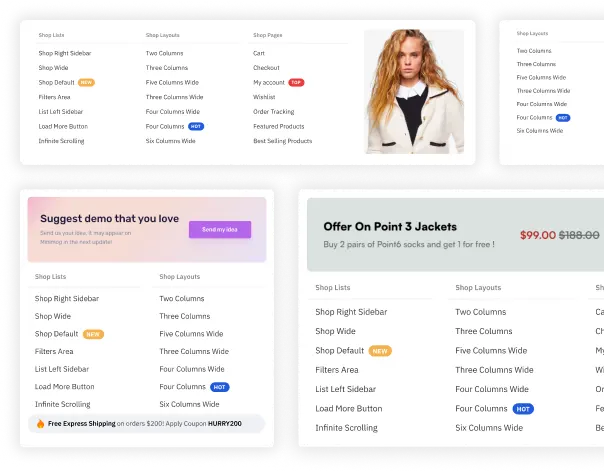Open Shop Right Sidebar in top menu

point(65,53)
